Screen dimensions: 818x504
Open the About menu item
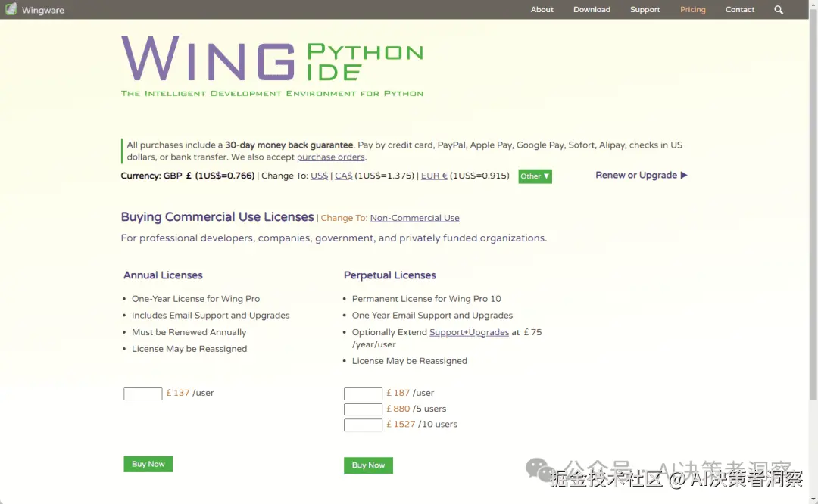tap(542, 9)
